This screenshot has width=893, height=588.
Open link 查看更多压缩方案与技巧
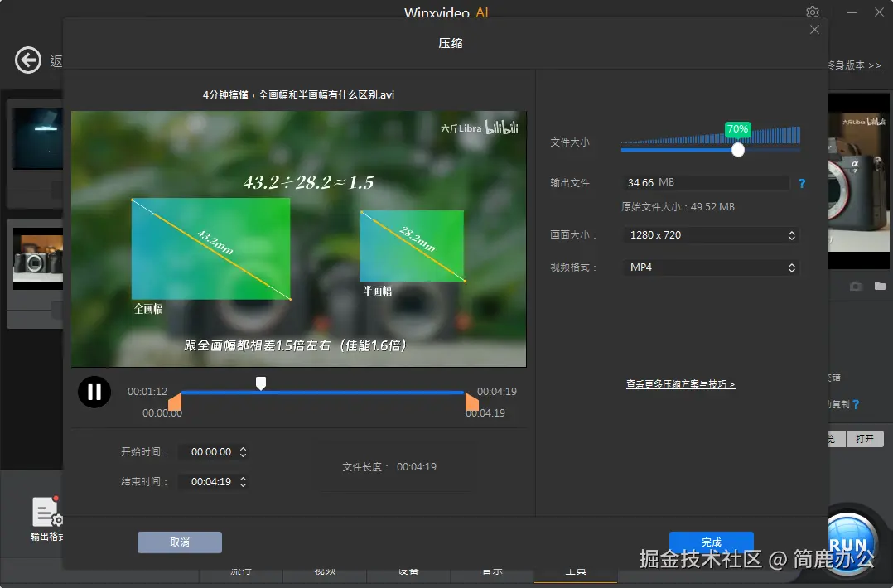coord(681,384)
